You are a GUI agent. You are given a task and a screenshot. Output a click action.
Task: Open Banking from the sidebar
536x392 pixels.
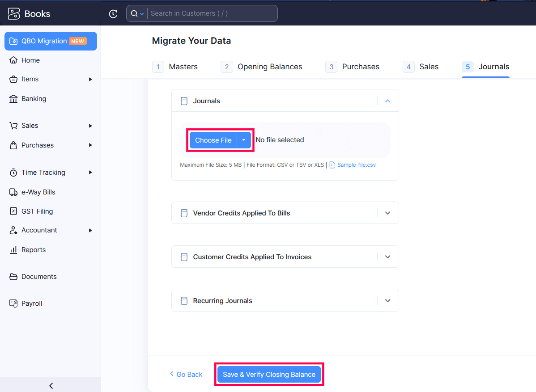point(13,98)
